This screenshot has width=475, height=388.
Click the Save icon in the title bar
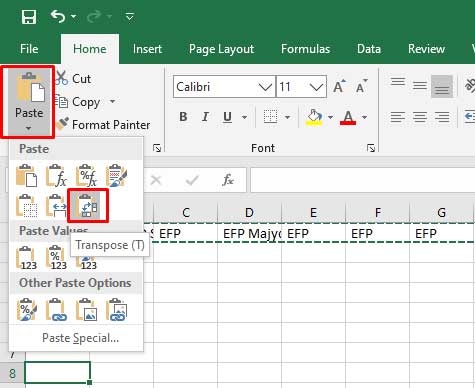(29, 16)
